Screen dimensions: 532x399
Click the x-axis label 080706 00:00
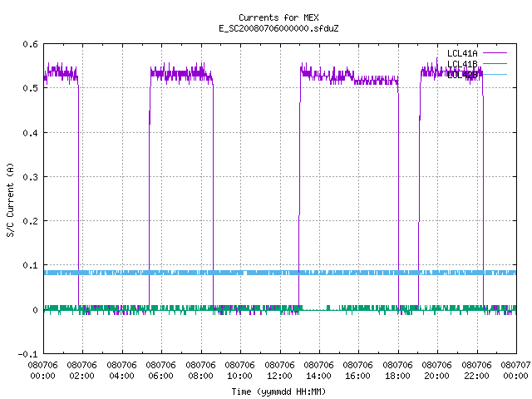[42, 371]
